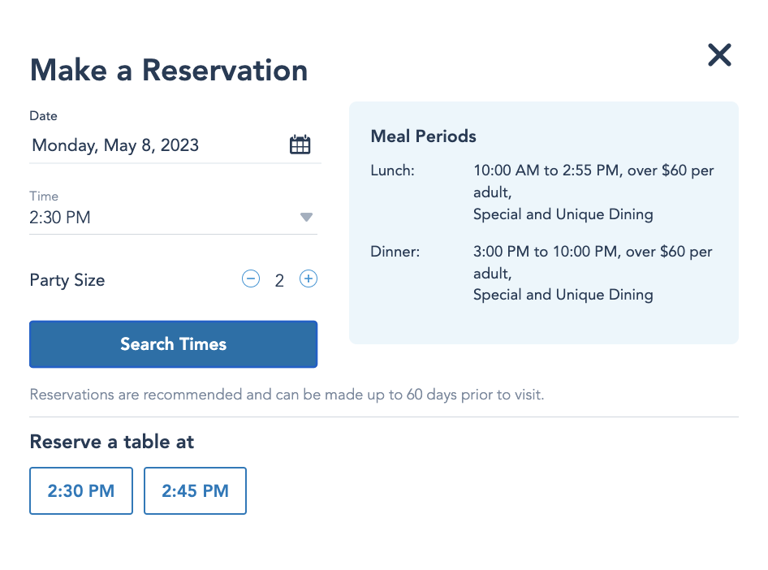Click the 60 days reservations note

point(287,395)
